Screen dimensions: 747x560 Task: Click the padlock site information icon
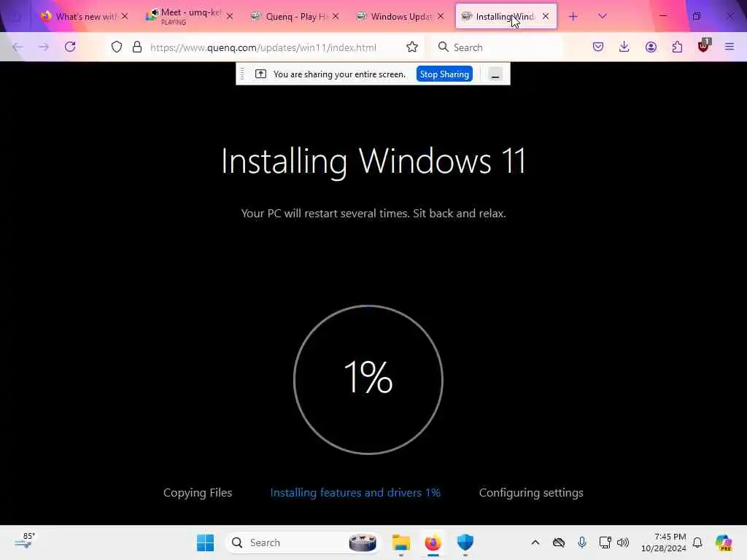(x=137, y=47)
